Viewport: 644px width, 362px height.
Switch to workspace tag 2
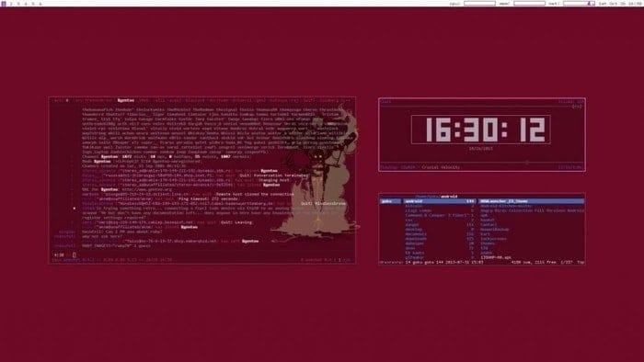(x=11, y=4)
